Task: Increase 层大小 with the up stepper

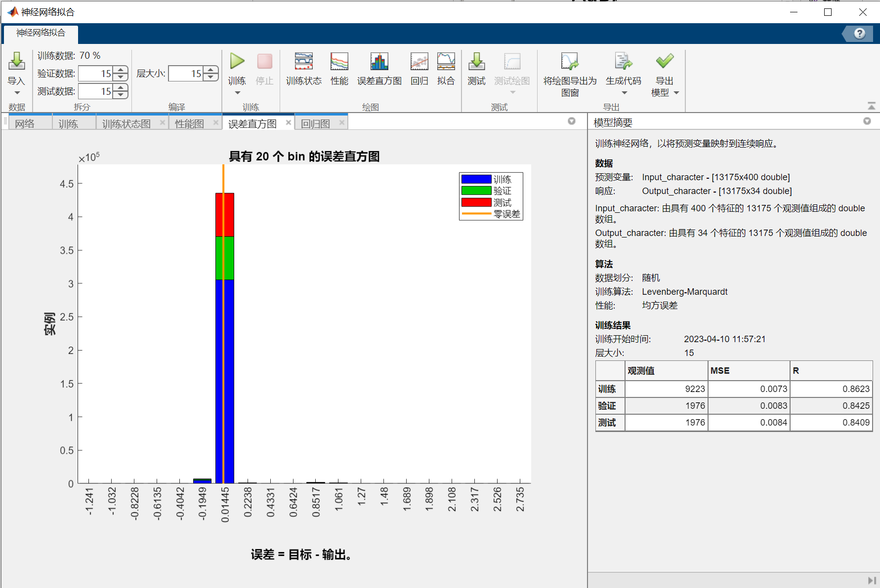Action: tap(211, 70)
